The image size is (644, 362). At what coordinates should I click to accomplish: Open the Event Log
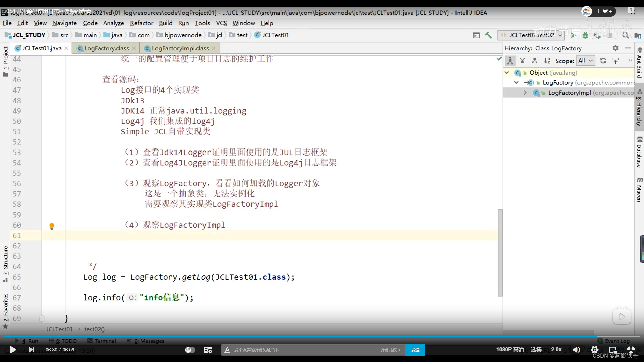[614, 341]
